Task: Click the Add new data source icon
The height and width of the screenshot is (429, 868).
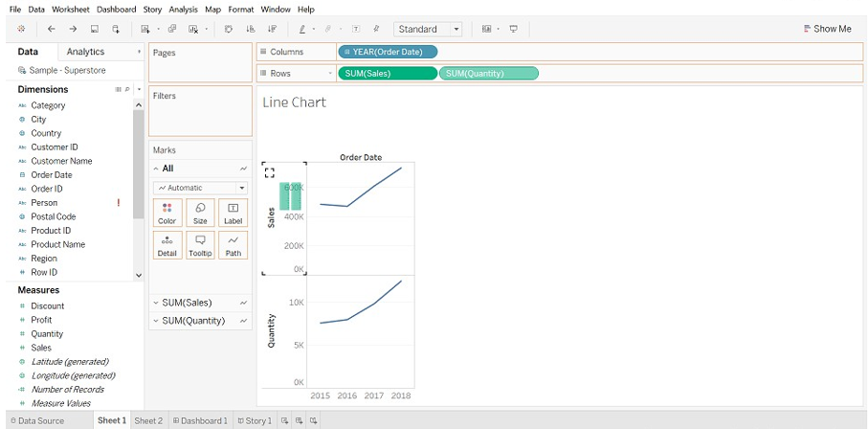Action: point(116,29)
